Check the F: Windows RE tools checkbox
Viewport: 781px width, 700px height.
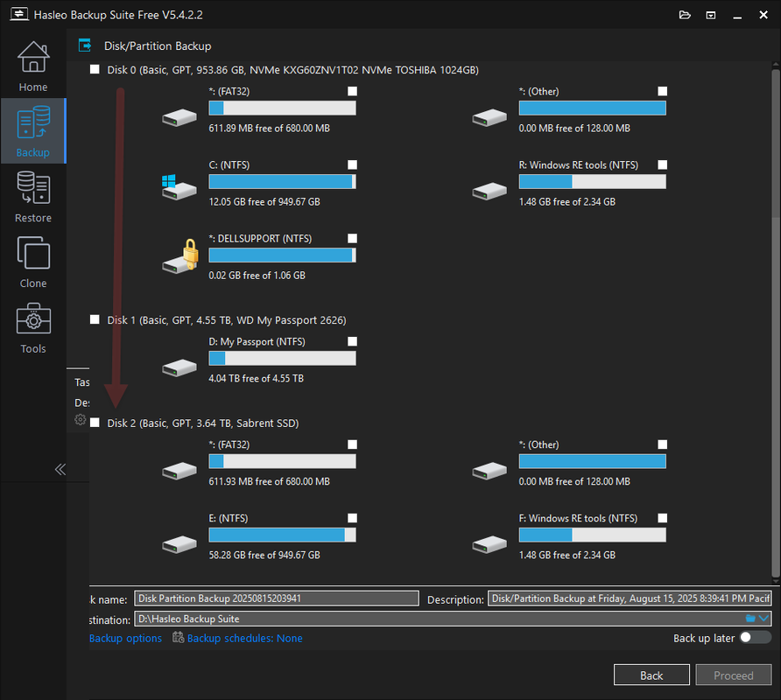(x=663, y=518)
